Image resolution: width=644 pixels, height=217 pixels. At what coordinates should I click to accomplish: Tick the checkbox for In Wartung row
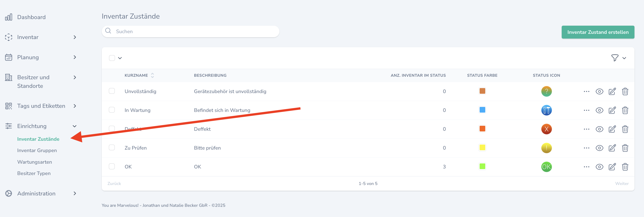[112, 110]
